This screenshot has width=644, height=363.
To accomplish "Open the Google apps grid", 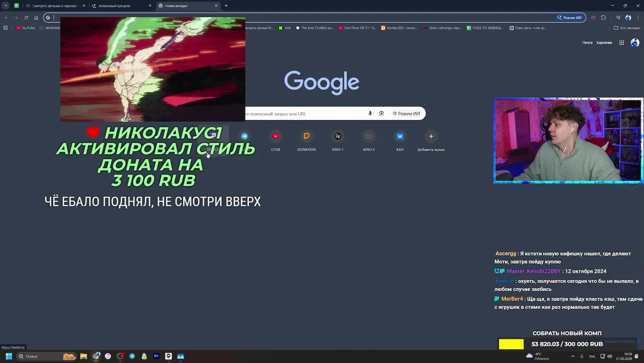I will coord(622,43).
